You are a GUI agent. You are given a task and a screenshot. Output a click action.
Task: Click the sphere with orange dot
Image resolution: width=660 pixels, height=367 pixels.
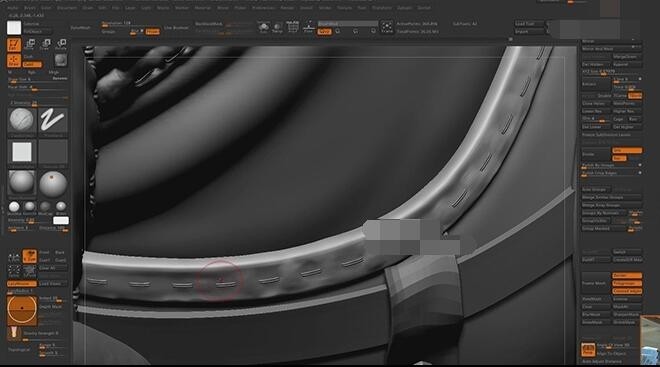point(53,183)
